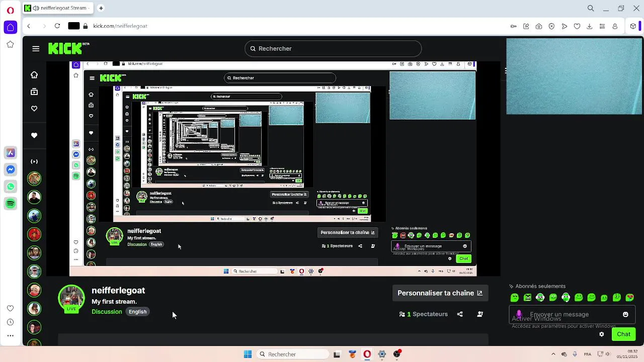
Task: Click the FRA language indicator
Action: coord(588,354)
